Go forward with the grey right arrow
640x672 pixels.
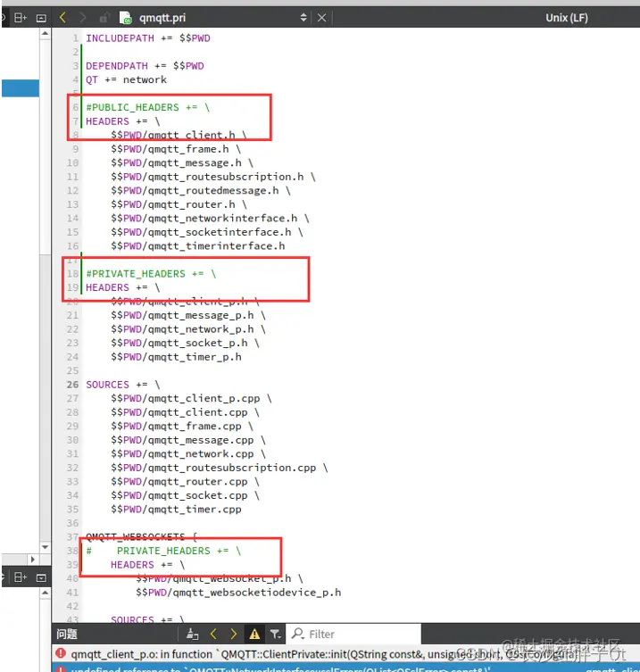pos(83,18)
